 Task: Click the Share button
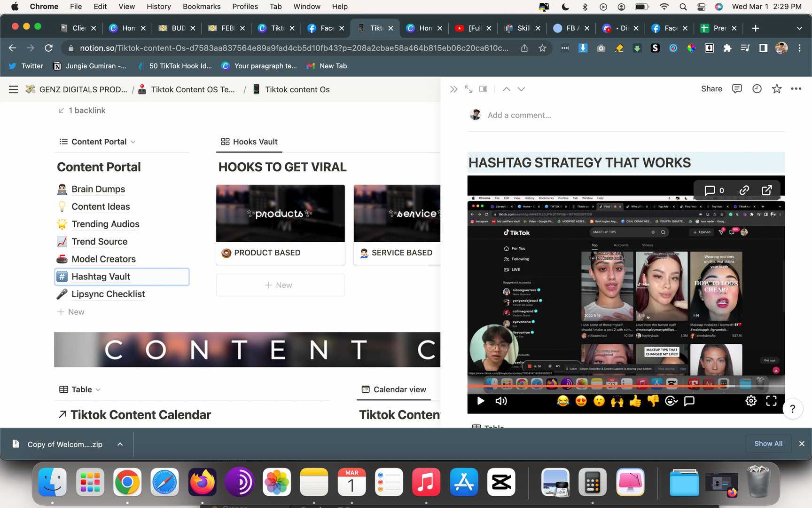pos(711,89)
